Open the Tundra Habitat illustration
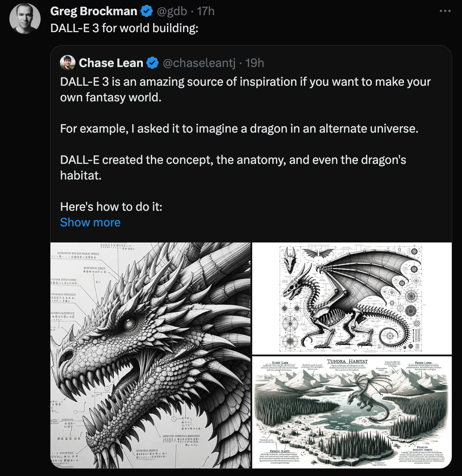This screenshot has height=476, width=462. pyautogui.click(x=352, y=412)
